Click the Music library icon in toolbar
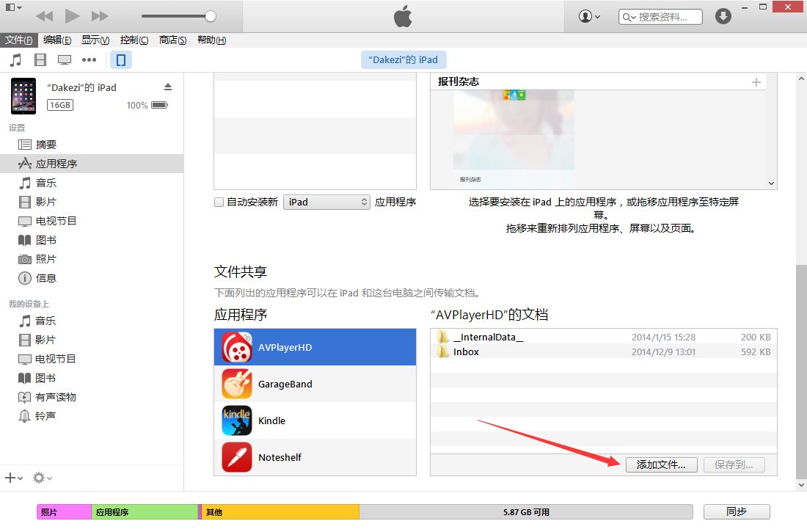 (15, 60)
